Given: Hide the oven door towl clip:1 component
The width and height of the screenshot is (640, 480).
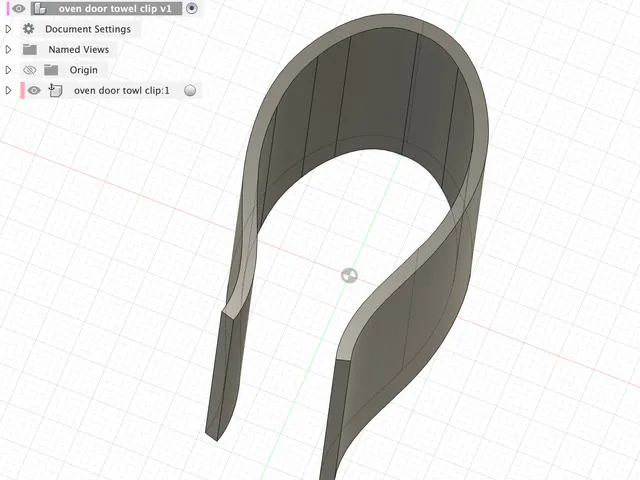Looking at the screenshot, I should pyautogui.click(x=34, y=90).
